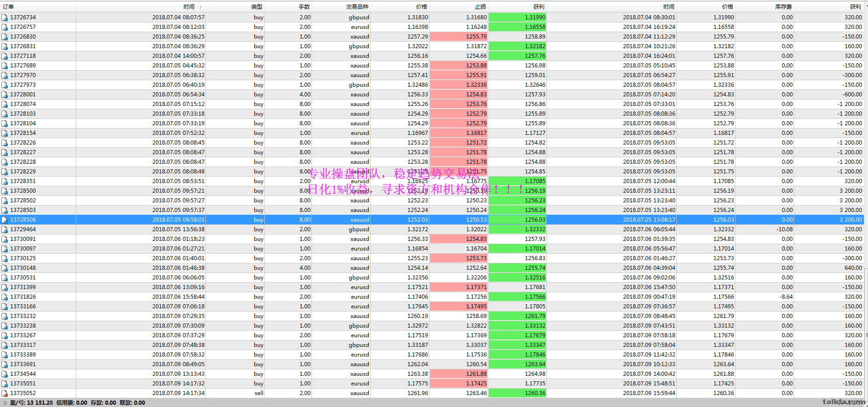This screenshot has height=407, width=868.
Task: Select order number 13728500
Action: [23, 191]
